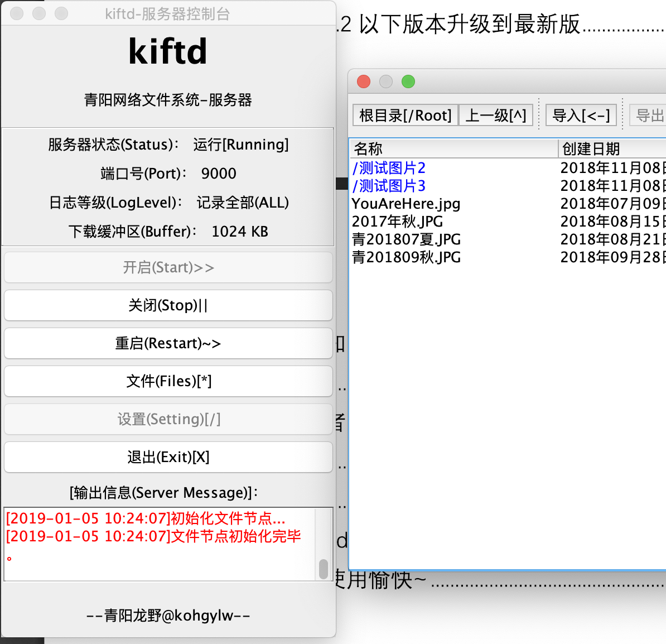The image size is (666, 644).
Task: Select the YouAreHere.jpg file
Action: [x=406, y=204]
